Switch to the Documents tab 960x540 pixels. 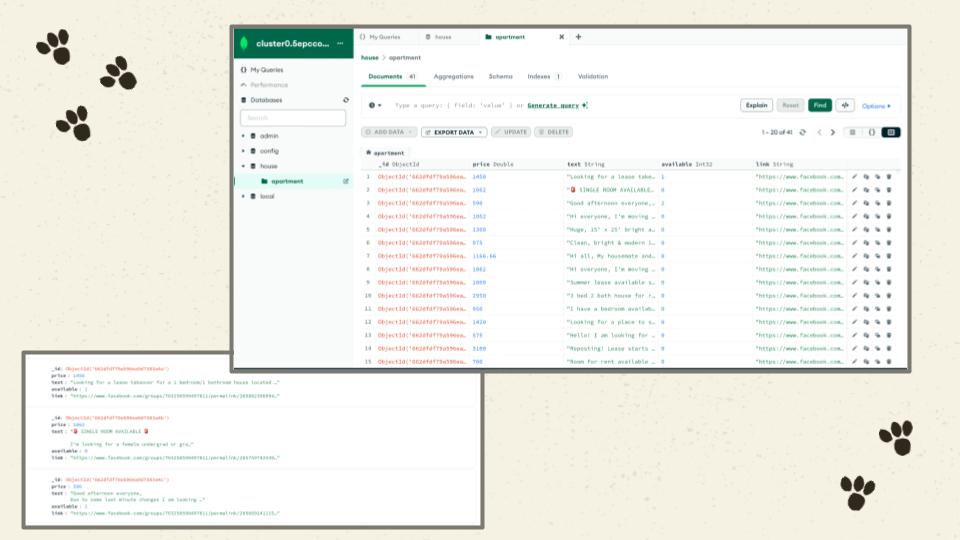click(392, 77)
